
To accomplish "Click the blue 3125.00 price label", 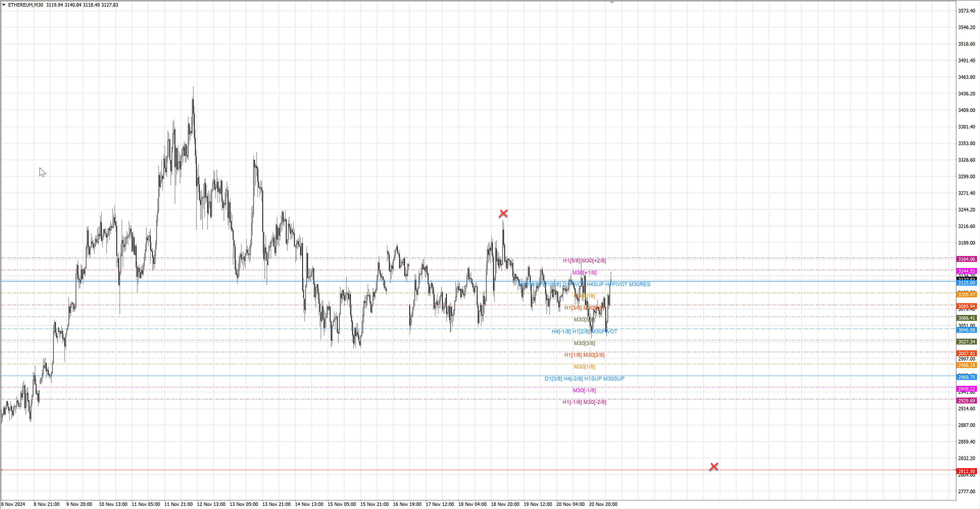I will [x=966, y=283].
